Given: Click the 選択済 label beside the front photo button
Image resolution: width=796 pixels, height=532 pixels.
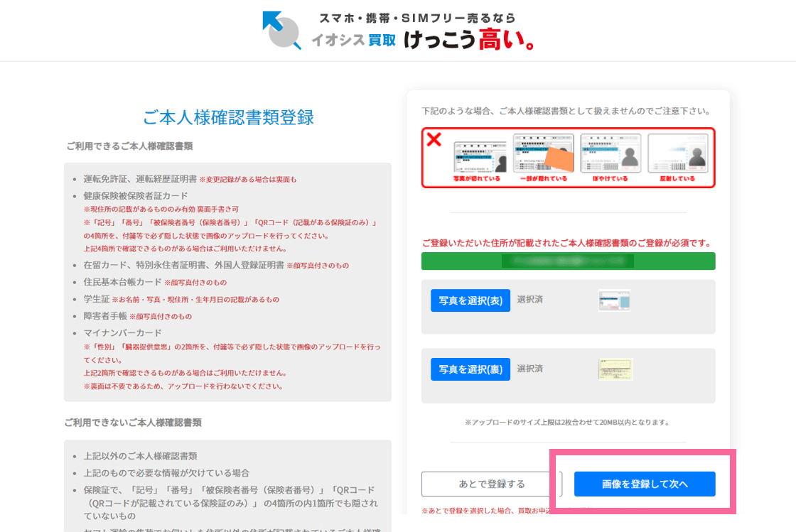Looking at the screenshot, I should [529, 300].
